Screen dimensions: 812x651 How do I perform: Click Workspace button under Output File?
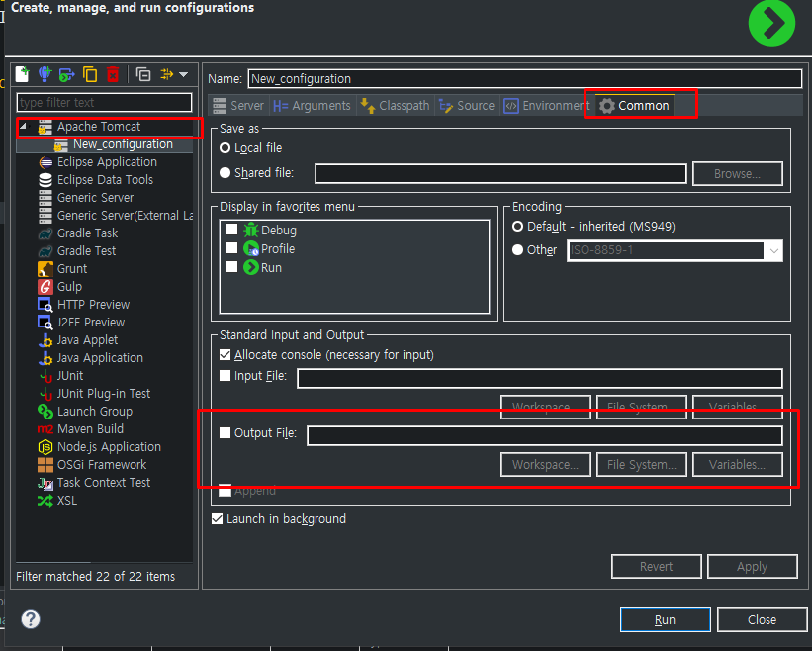tap(545, 465)
